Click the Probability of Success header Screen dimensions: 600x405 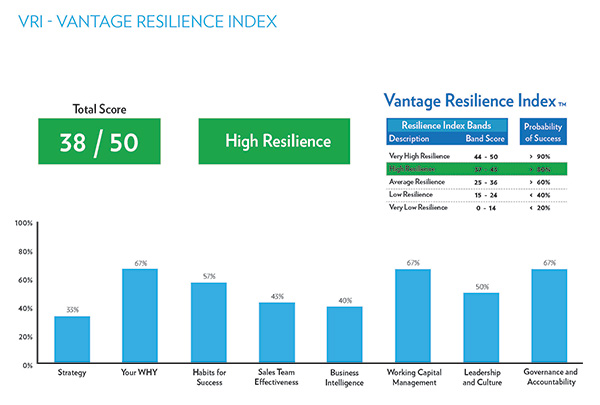tap(543, 132)
